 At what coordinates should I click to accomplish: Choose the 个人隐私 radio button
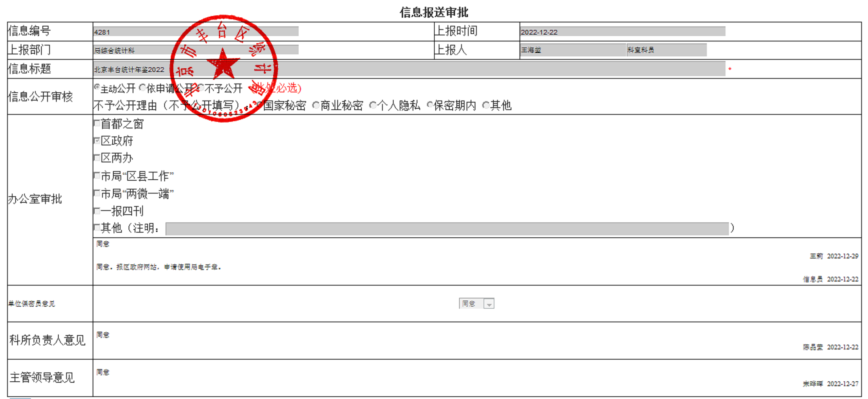click(x=373, y=105)
